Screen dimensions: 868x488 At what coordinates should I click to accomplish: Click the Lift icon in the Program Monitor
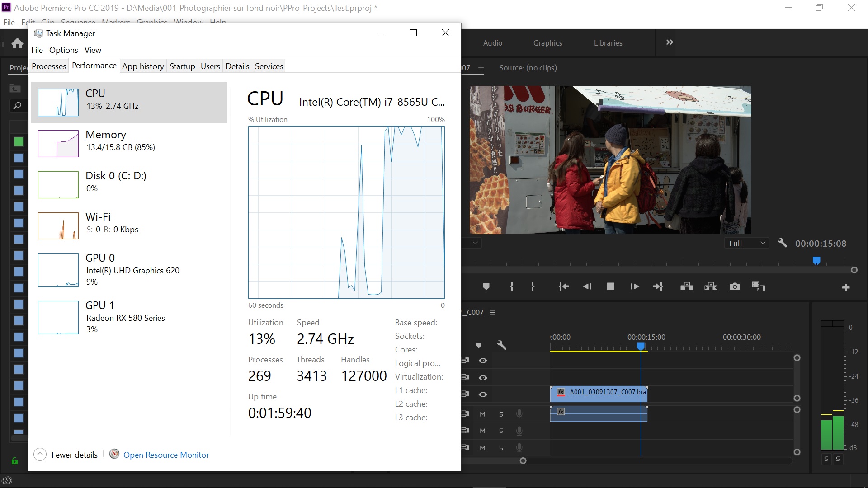(687, 286)
